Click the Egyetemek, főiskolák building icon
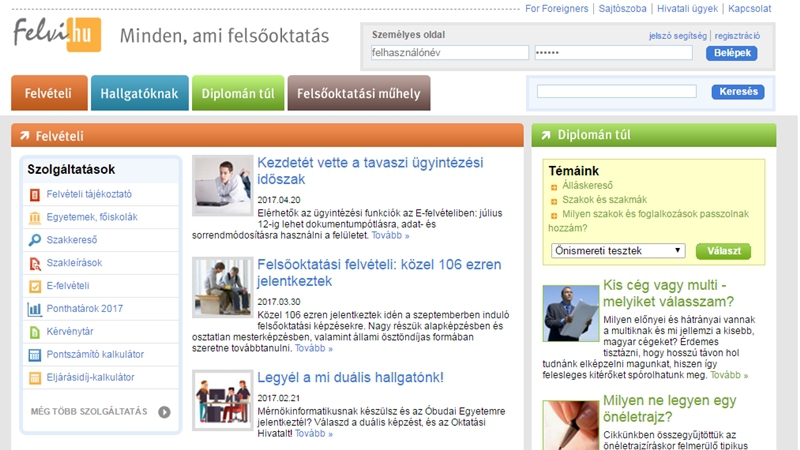Screen dimensions: 800x450 35,218
